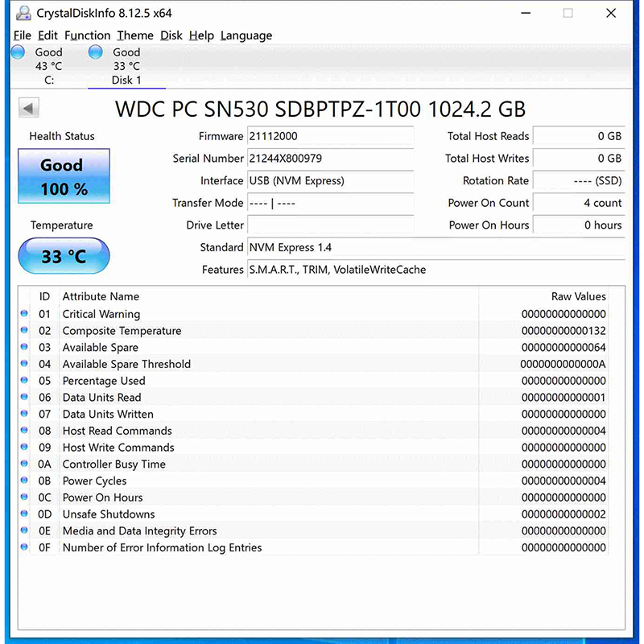Click the CrystalDiskInfo app icon in title bar
The width and height of the screenshot is (644, 644).
pyautogui.click(x=23, y=13)
